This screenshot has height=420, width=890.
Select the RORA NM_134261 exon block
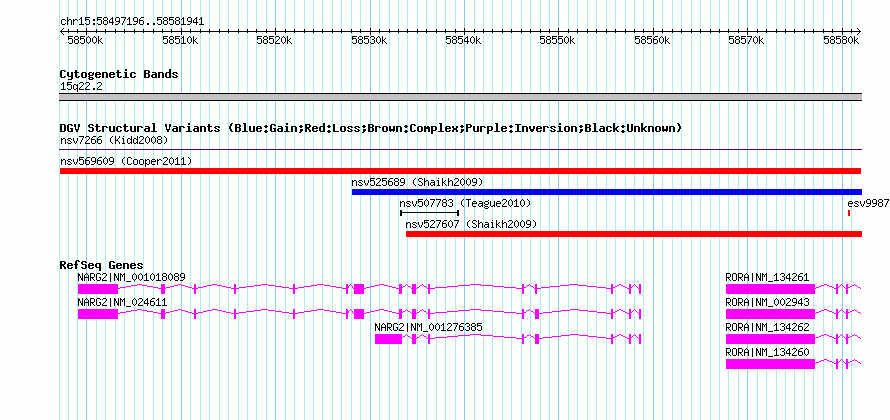[770, 289]
